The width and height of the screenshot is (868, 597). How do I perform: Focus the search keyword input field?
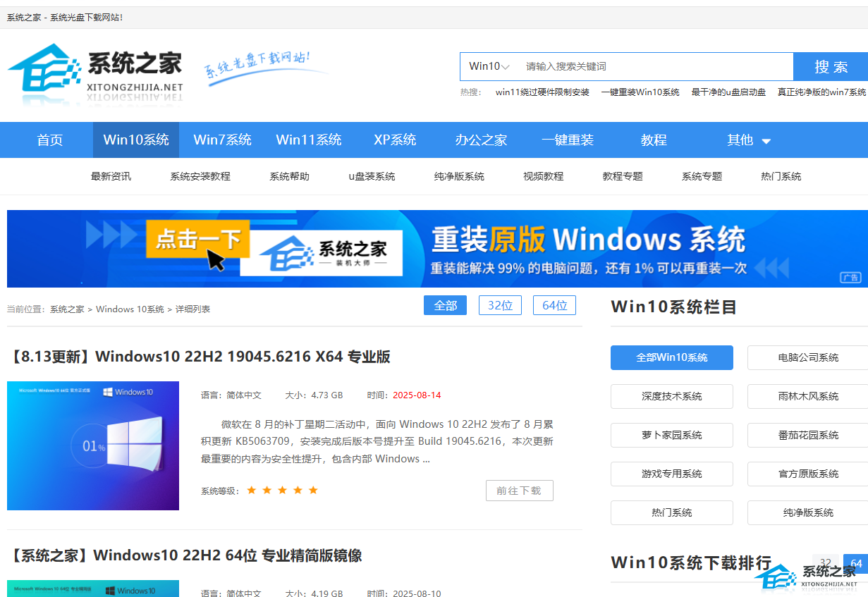pos(656,66)
